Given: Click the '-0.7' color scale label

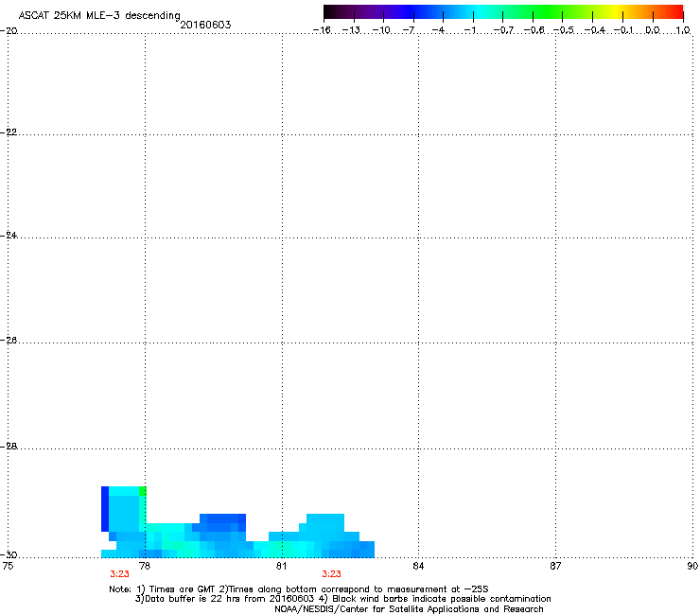Looking at the screenshot, I should click(x=503, y=30).
